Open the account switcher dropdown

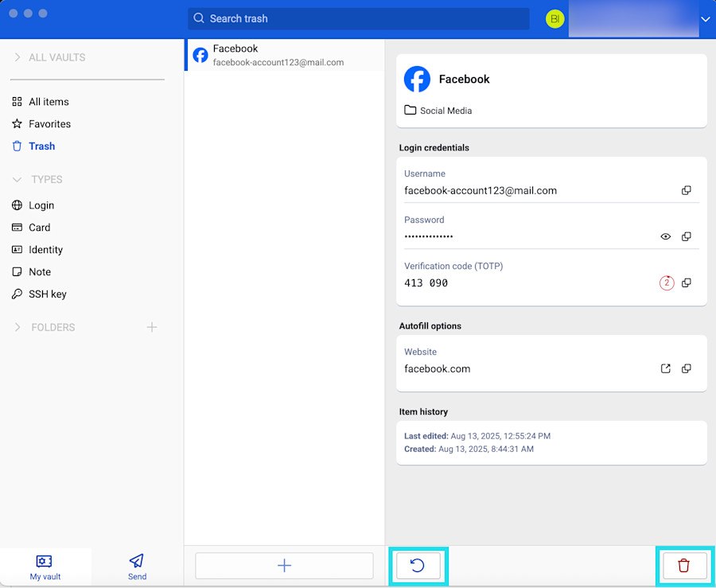click(x=704, y=19)
